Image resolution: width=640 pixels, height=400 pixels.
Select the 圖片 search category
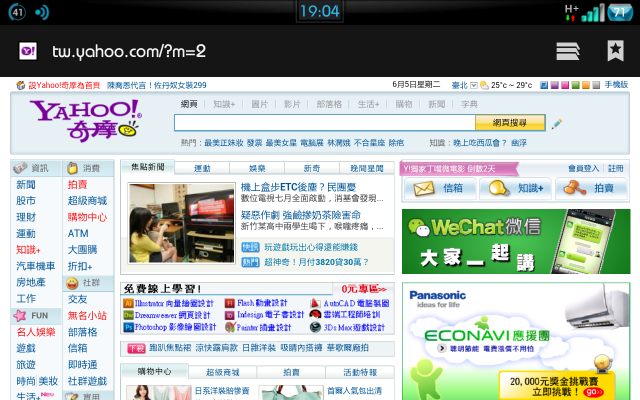(x=260, y=104)
